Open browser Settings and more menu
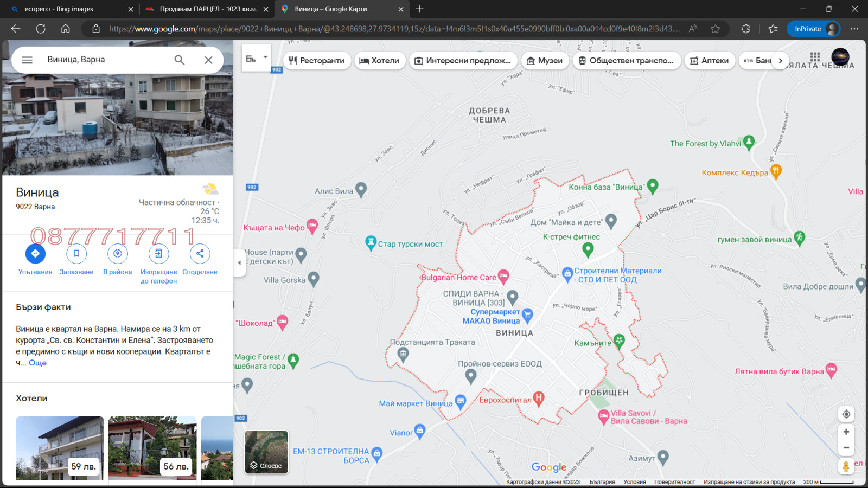This screenshot has height=488, width=868. [x=854, y=29]
